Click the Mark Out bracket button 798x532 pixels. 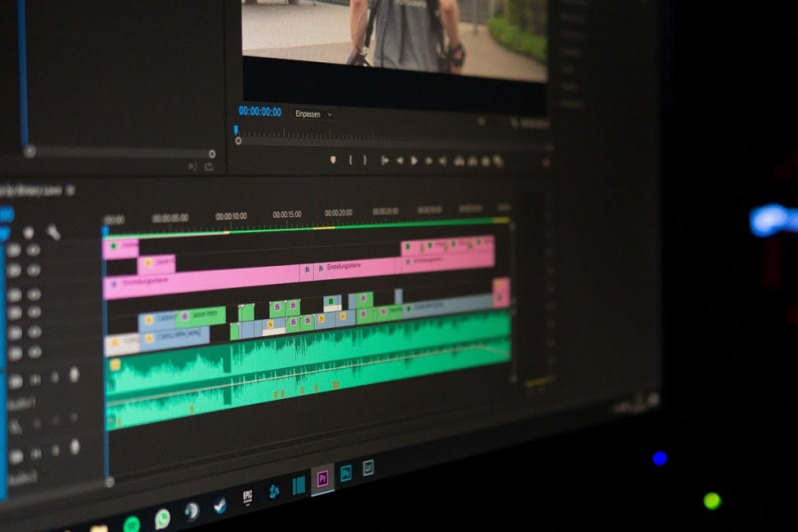click(364, 160)
